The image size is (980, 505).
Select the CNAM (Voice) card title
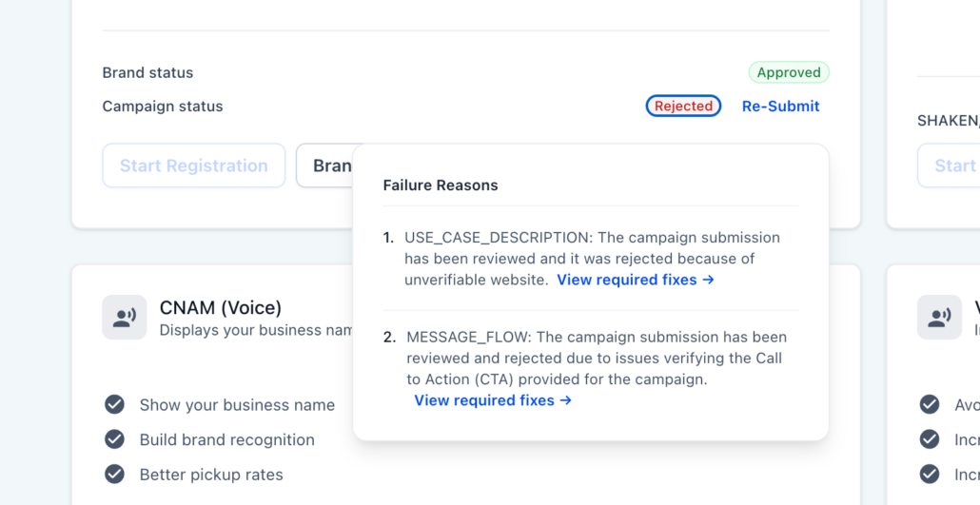tap(221, 308)
